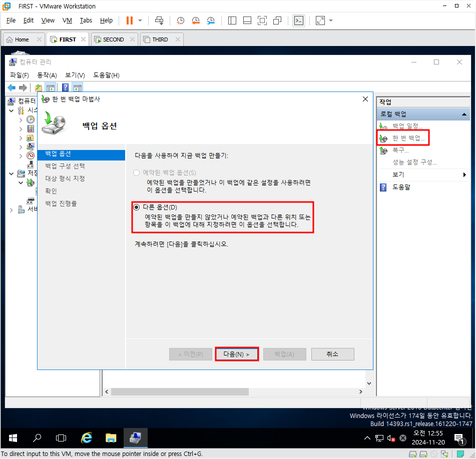
Task: Switch to Unity mode icon
Action: coord(277,20)
